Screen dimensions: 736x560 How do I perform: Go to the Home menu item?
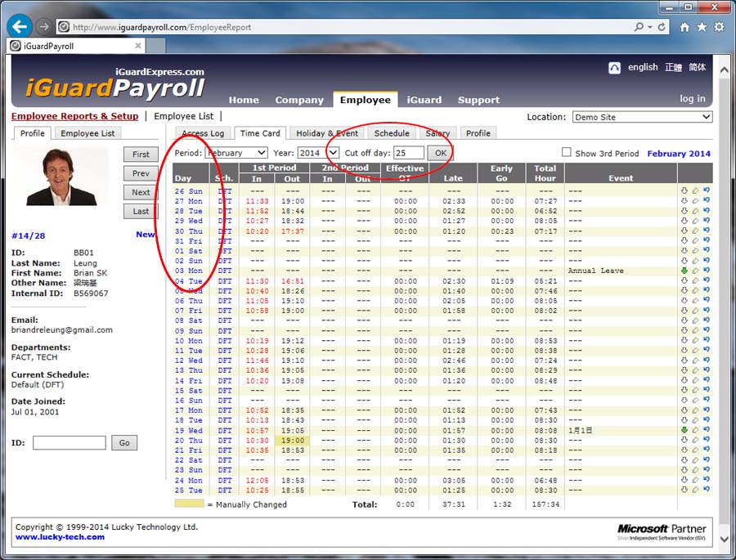pyautogui.click(x=244, y=100)
